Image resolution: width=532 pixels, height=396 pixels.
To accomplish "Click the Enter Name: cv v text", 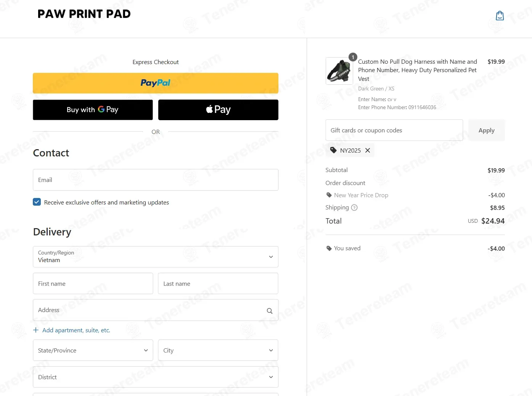I will tap(377, 99).
